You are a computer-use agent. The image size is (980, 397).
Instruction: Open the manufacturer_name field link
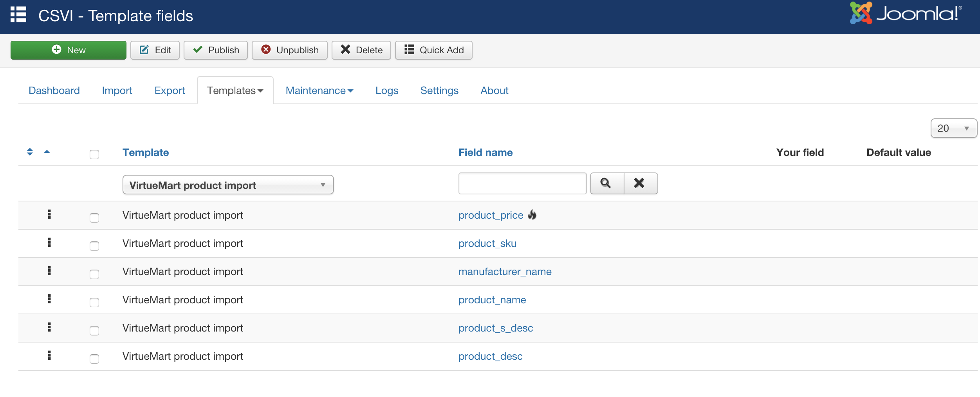coord(505,272)
